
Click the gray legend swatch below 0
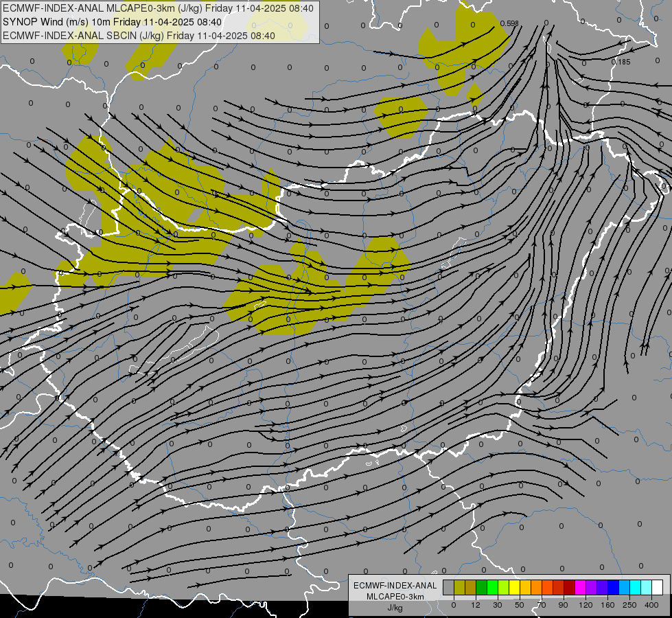coord(449,587)
